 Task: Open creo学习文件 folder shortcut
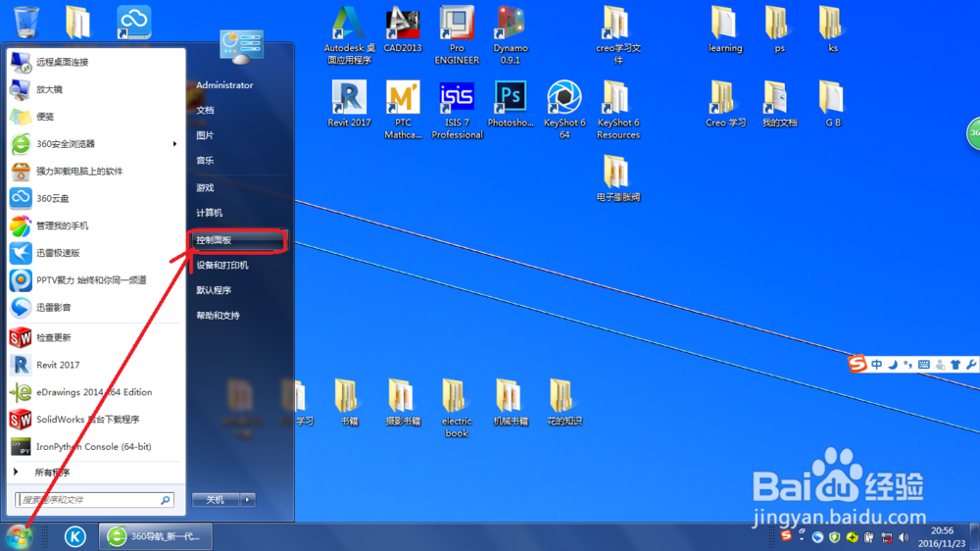617,35
